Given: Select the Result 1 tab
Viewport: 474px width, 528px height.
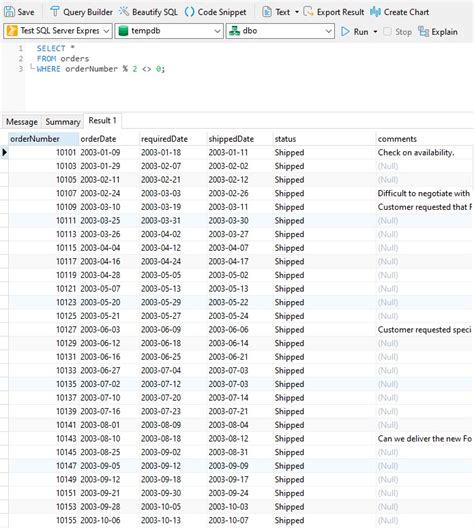Looking at the screenshot, I should click(x=102, y=121).
